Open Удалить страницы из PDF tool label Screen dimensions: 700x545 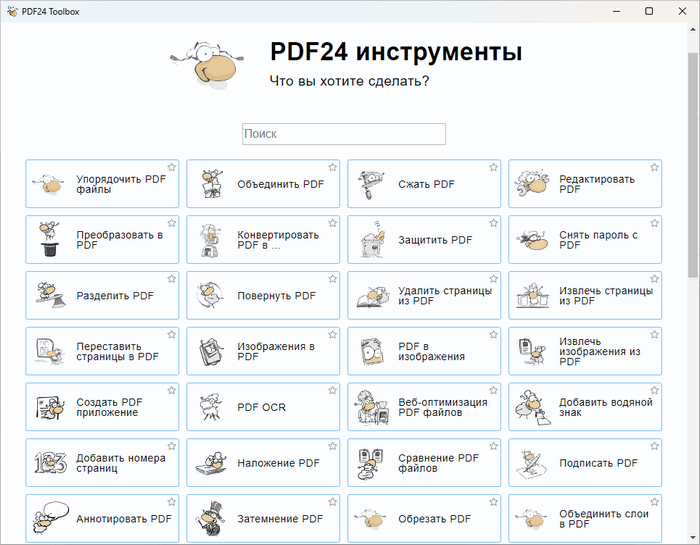[445, 295]
